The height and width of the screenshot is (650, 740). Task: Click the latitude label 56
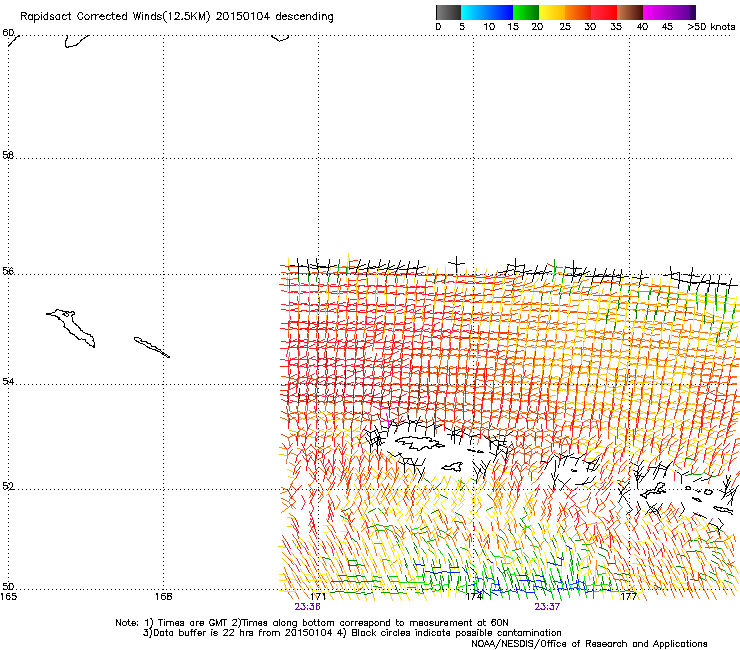coord(8,271)
